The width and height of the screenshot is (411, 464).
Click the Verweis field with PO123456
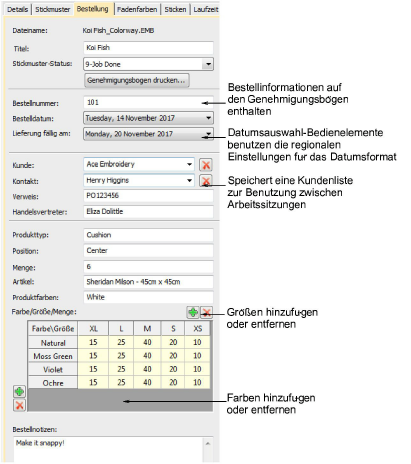[x=148, y=196]
